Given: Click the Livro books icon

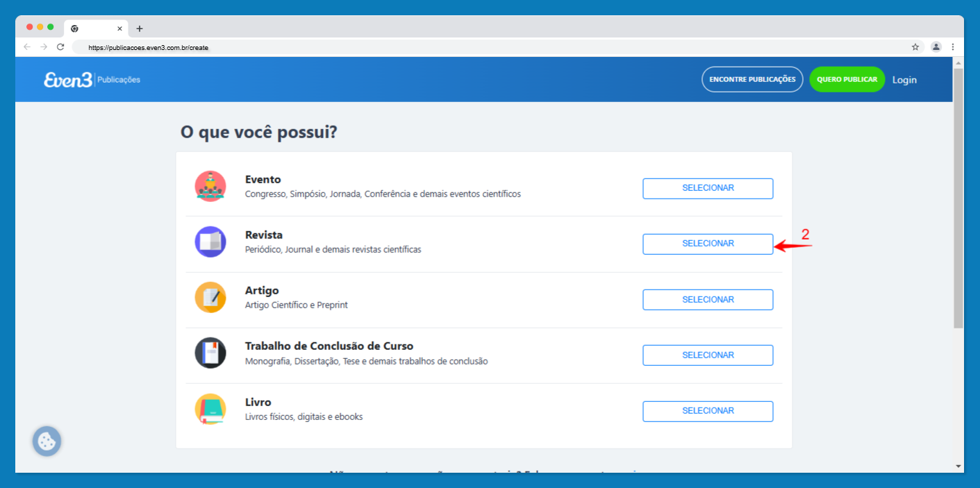Looking at the screenshot, I should tap(210, 409).
